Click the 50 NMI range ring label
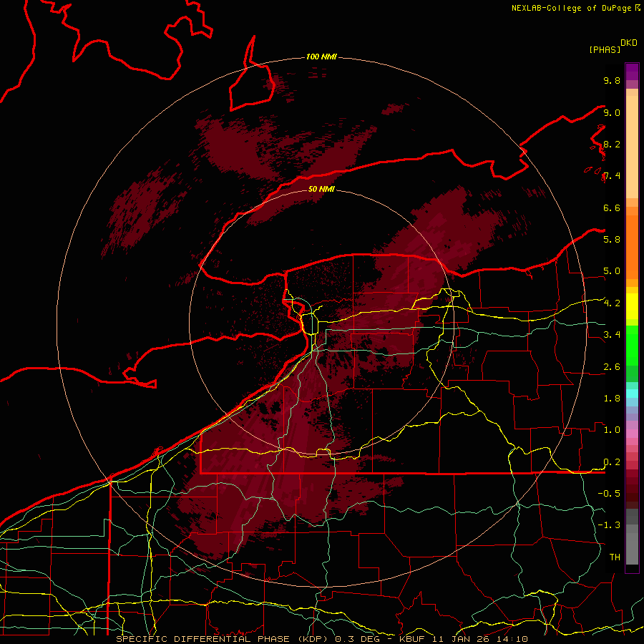This screenshot has width=644, height=644. [321, 189]
